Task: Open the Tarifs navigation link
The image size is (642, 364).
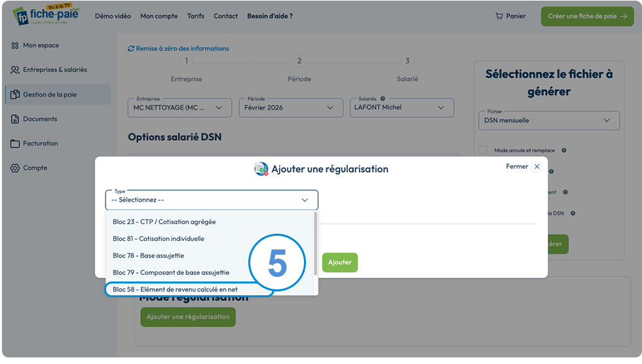Action: click(x=196, y=16)
